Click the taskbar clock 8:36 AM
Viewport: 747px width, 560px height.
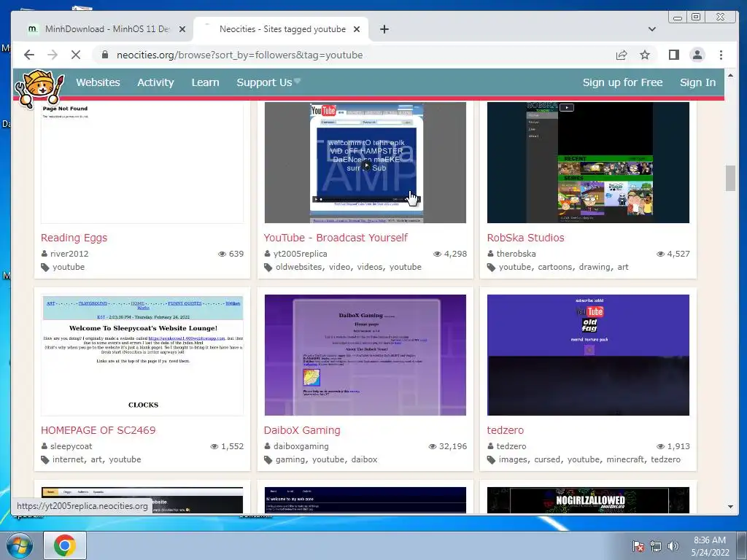click(710, 540)
